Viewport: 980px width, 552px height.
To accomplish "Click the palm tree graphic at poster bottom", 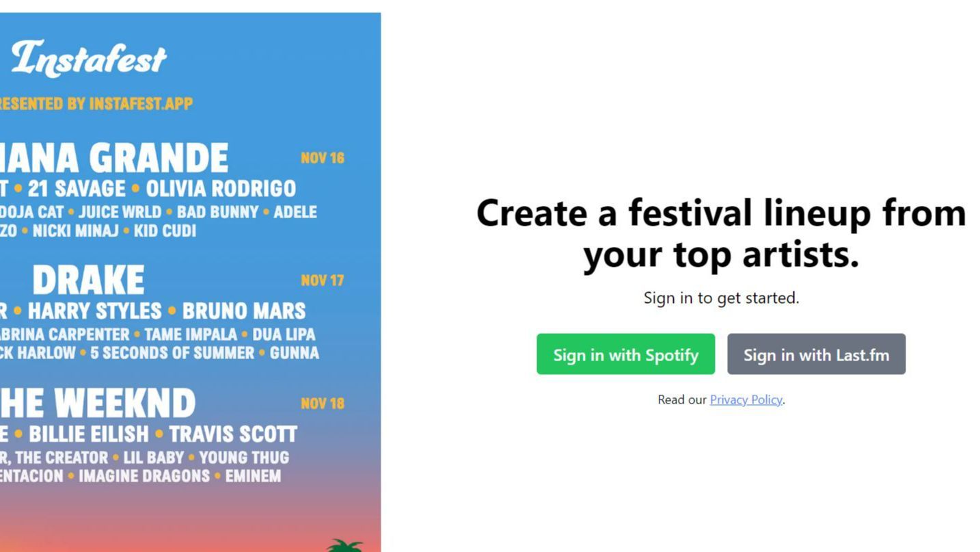I will coord(344,544).
